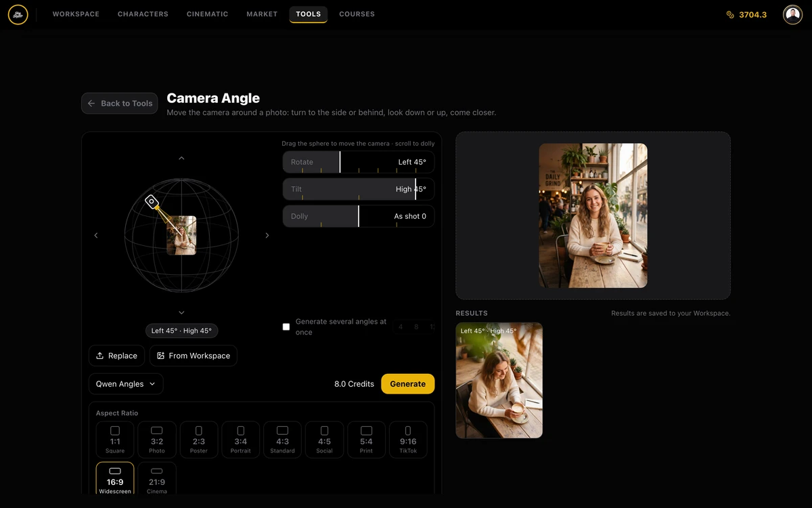Select 2:3 Poster aspect ratio

tap(199, 440)
